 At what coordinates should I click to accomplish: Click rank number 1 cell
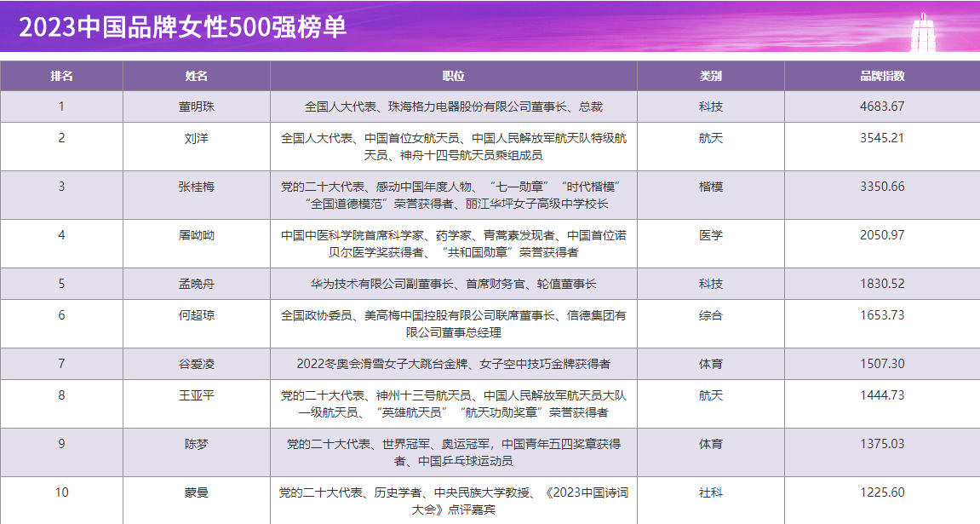(x=61, y=107)
